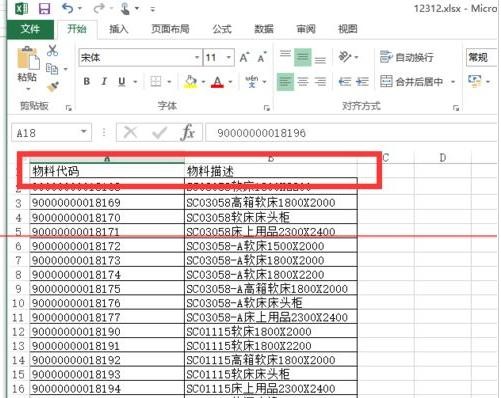
Task: Open the Copy options dropdown arrow
Action: coord(66,69)
